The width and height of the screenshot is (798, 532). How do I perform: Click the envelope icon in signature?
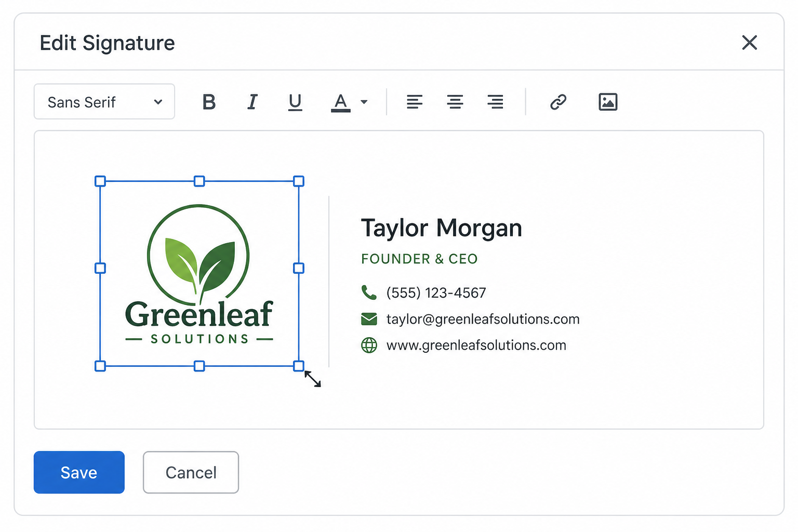click(369, 319)
